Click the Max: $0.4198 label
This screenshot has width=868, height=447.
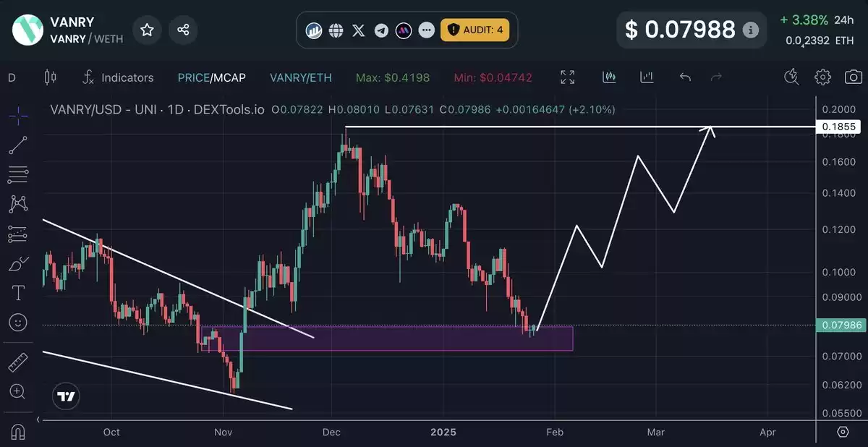point(393,77)
